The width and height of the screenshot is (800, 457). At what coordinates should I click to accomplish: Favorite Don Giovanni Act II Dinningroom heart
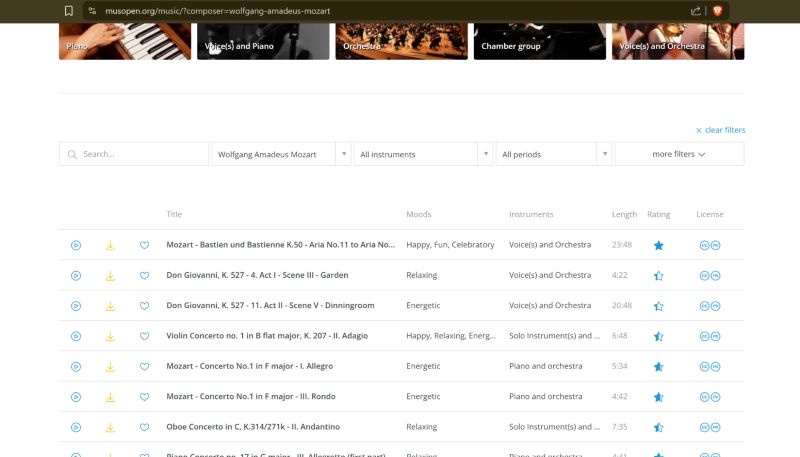click(144, 306)
